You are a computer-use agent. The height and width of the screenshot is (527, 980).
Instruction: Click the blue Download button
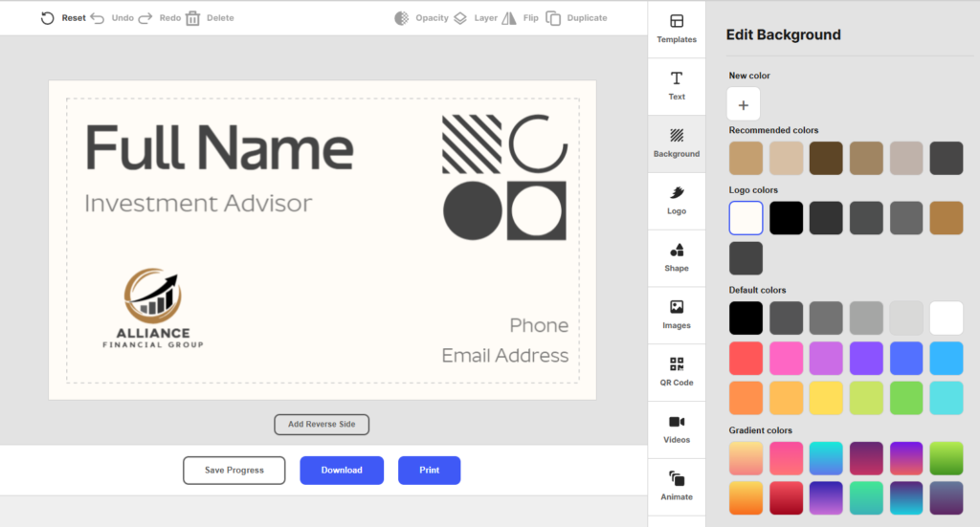(342, 471)
